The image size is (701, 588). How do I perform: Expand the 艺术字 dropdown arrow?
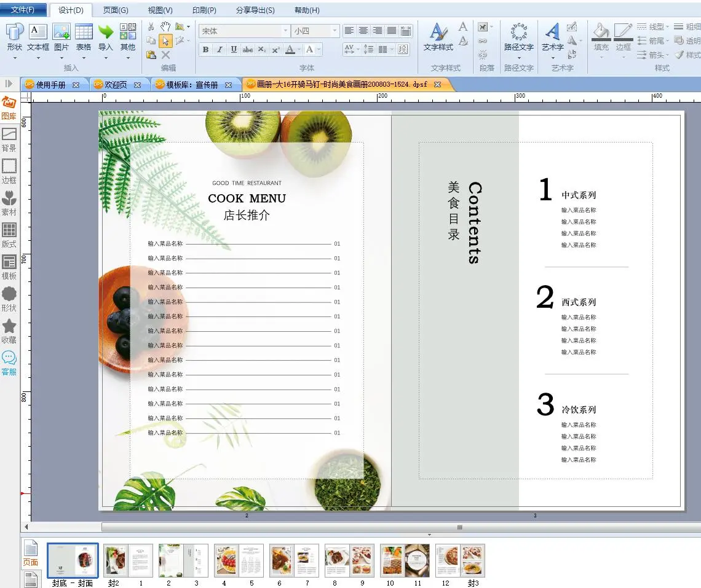point(553,58)
